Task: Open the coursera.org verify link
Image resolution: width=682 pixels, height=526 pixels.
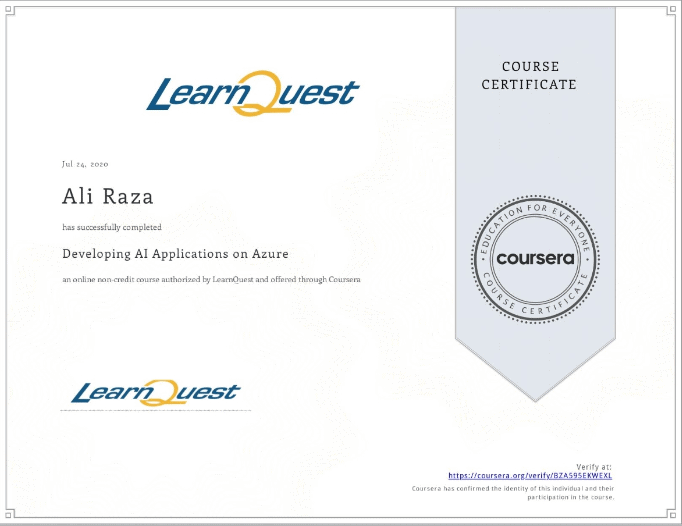Action: (x=530, y=476)
